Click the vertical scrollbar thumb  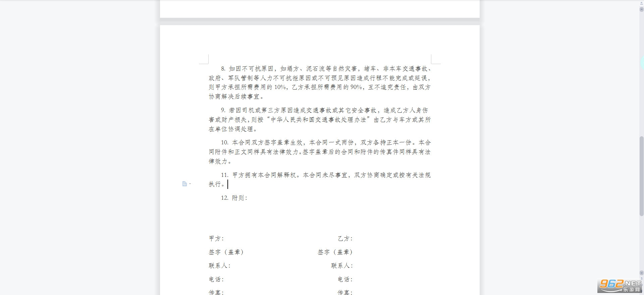(641, 176)
